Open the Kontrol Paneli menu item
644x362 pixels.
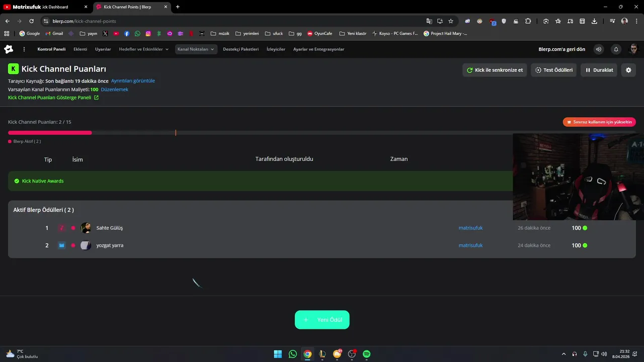(51, 49)
